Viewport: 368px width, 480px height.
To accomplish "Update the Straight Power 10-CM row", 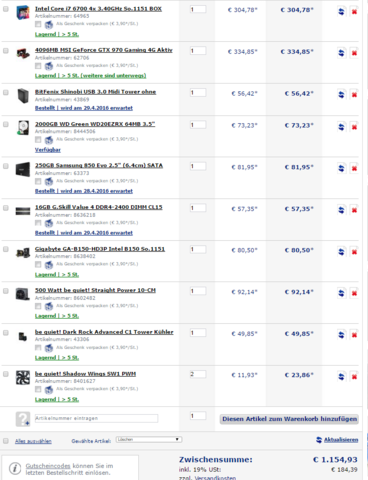I will click(x=341, y=293).
